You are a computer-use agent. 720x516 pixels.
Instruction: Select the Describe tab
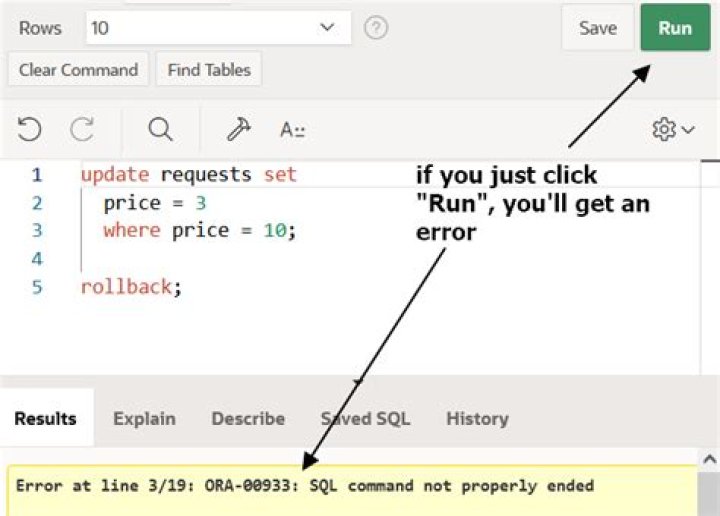pyautogui.click(x=248, y=419)
